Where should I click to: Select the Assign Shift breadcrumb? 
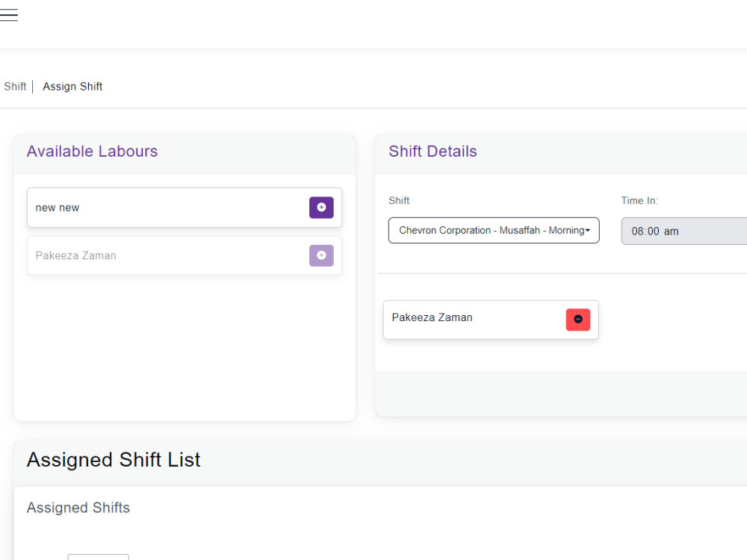72,87
